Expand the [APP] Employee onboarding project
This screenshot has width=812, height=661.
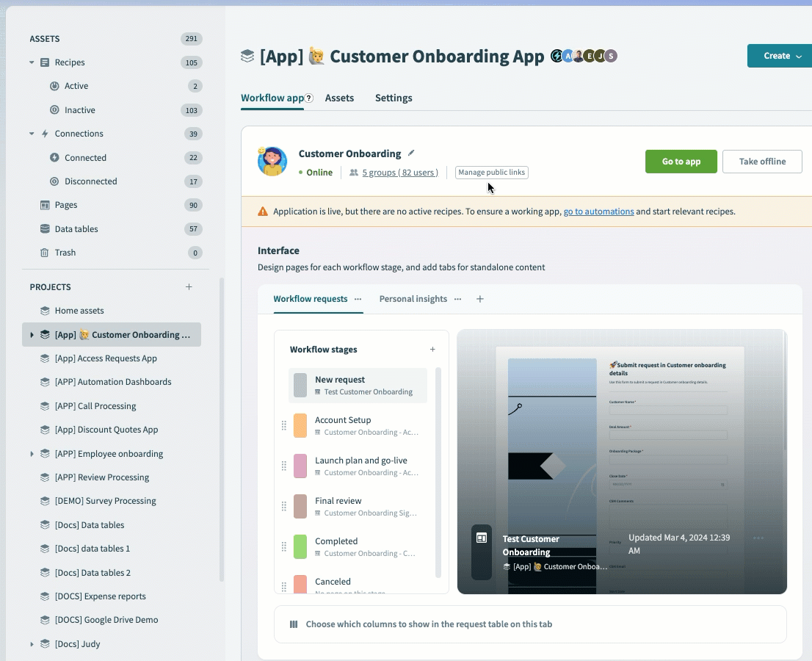click(x=31, y=454)
